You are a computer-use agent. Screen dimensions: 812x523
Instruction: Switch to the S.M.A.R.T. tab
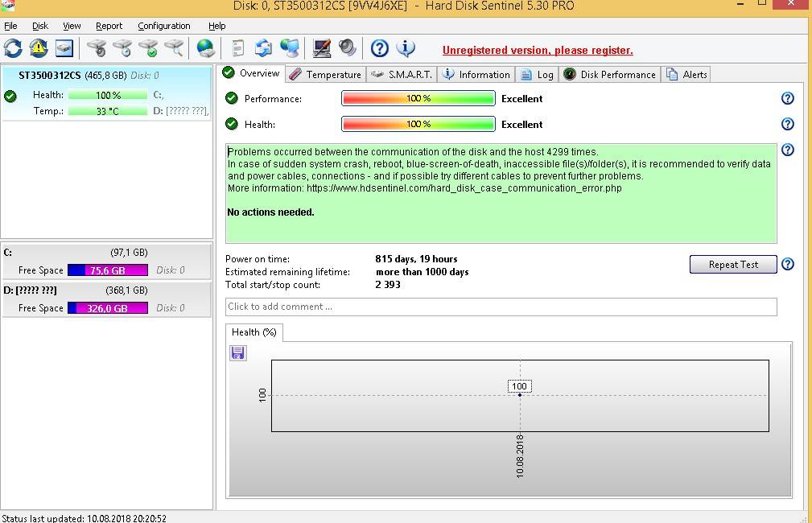(402, 75)
